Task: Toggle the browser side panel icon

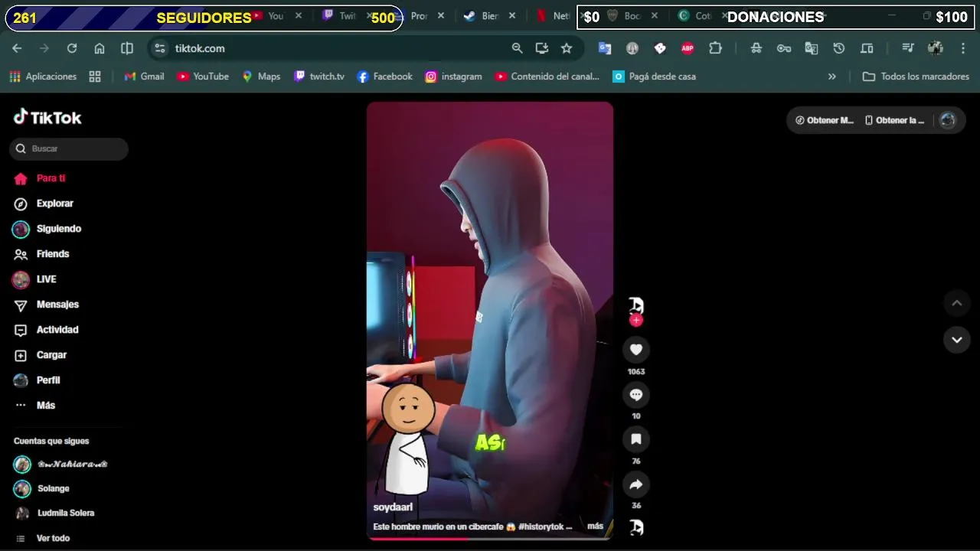Action: coord(127,48)
